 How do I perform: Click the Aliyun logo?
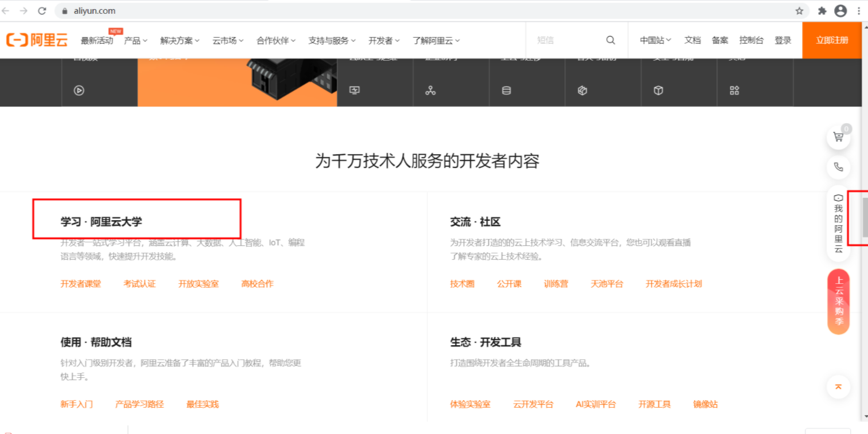(37, 40)
